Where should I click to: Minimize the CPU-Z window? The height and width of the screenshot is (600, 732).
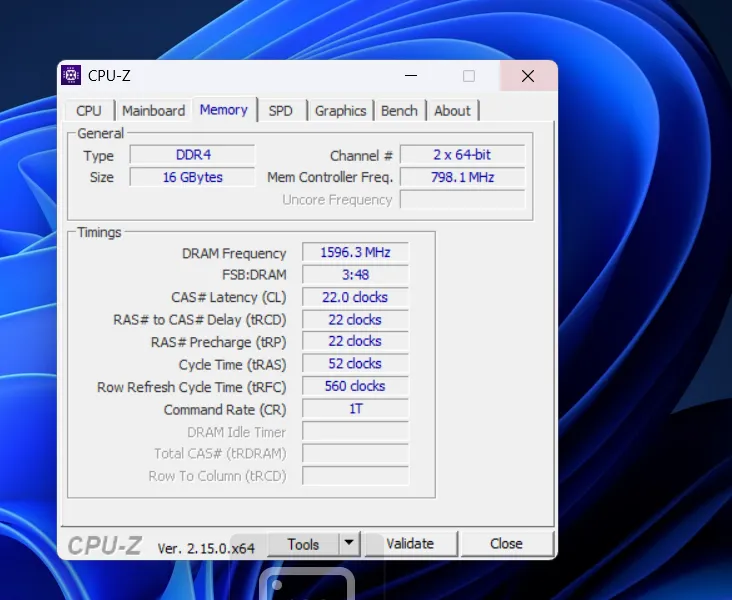point(411,76)
